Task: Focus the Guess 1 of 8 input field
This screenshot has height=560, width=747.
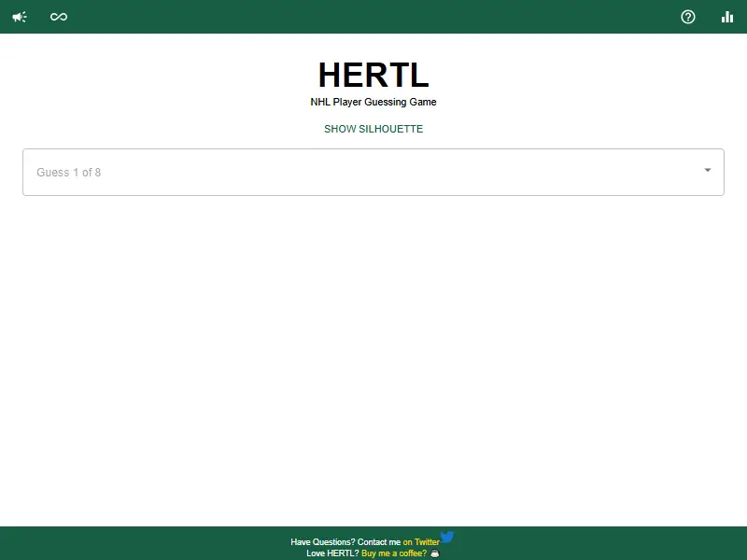Action: coord(373,172)
